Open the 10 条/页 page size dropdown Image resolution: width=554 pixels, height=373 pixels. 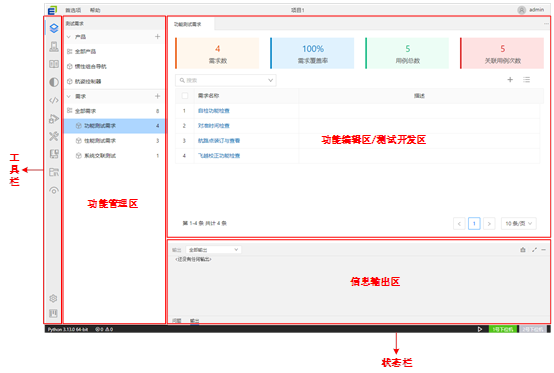(519, 224)
